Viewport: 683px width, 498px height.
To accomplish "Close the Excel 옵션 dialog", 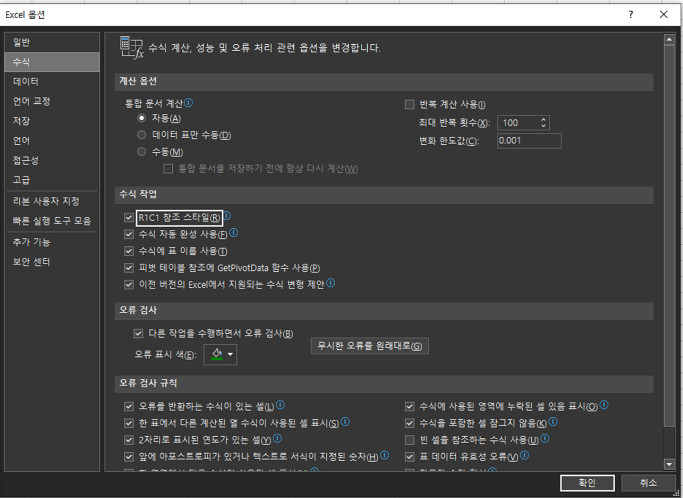I will point(663,14).
